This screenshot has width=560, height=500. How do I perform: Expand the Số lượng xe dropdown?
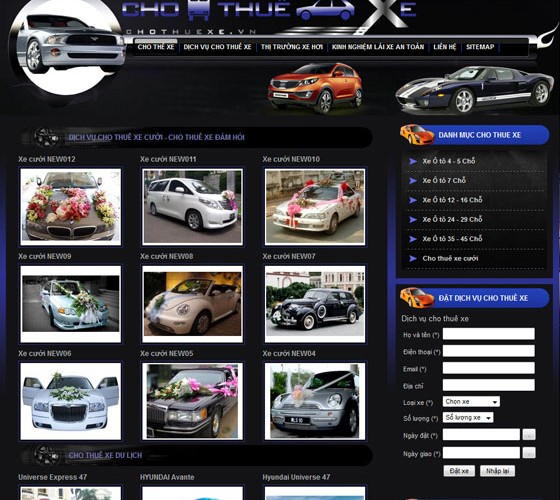(468, 418)
